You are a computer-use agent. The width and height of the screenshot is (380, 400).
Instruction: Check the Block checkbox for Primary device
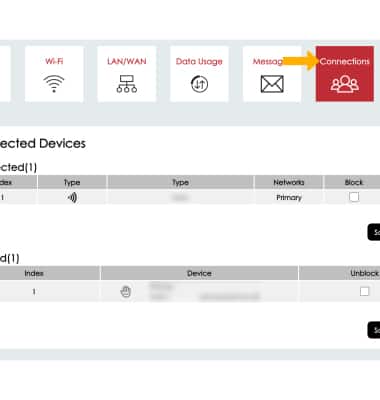click(354, 197)
